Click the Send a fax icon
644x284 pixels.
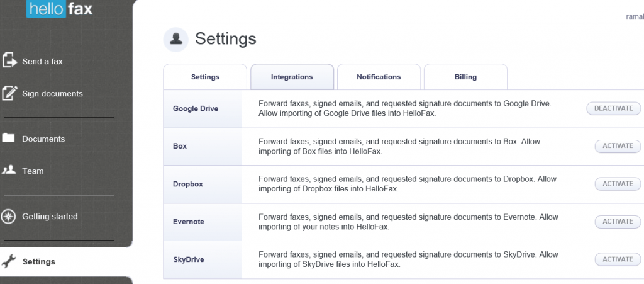[9, 61]
